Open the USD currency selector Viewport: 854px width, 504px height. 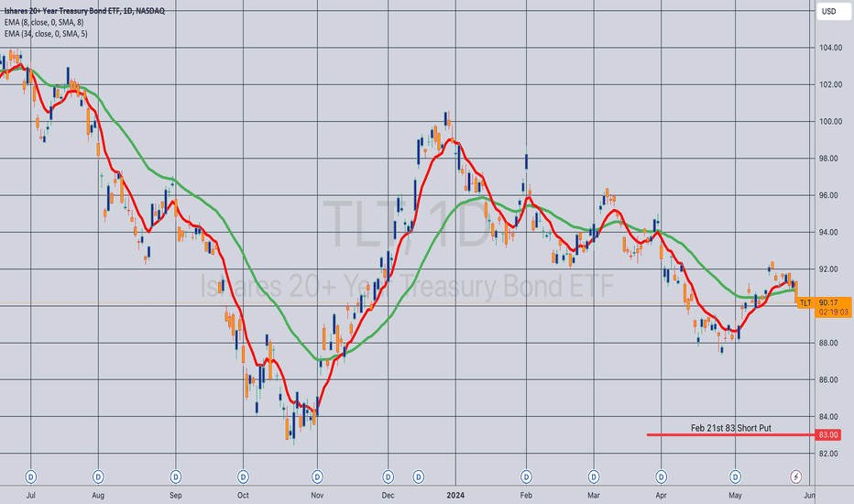833,11
